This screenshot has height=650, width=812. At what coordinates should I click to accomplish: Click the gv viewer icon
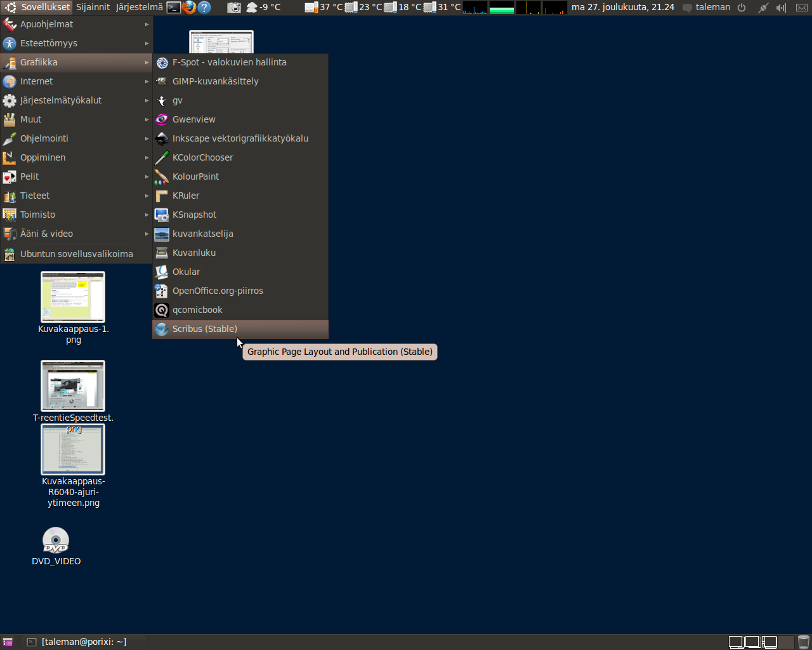pos(162,100)
